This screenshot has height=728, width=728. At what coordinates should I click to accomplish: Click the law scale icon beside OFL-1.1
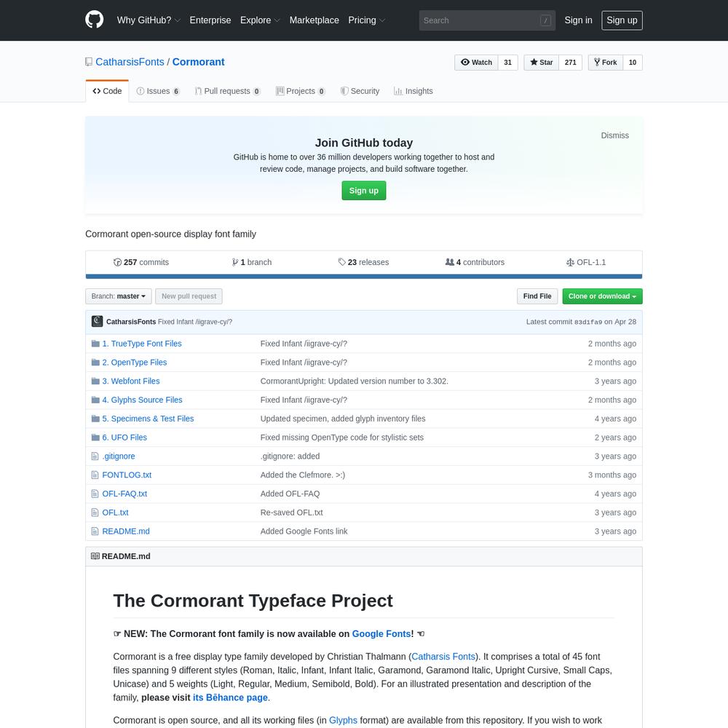570,262
